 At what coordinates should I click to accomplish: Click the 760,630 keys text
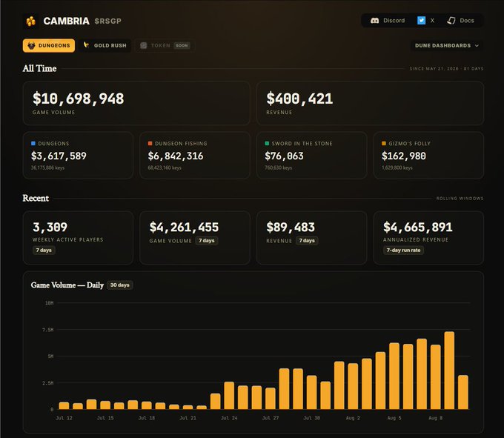coord(279,167)
